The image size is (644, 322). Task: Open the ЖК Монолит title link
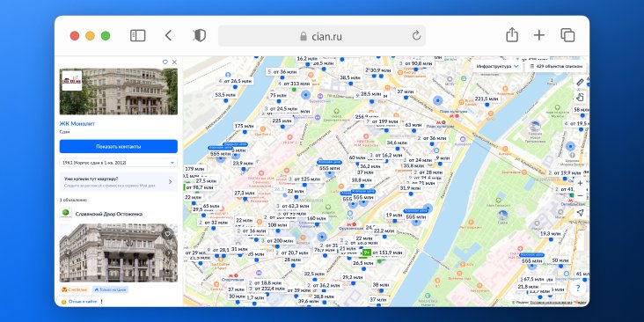pos(77,124)
